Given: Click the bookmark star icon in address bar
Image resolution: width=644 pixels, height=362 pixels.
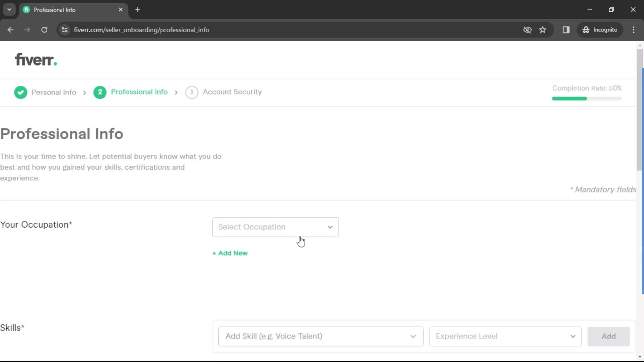Looking at the screenshot, I should pos(543,29).
